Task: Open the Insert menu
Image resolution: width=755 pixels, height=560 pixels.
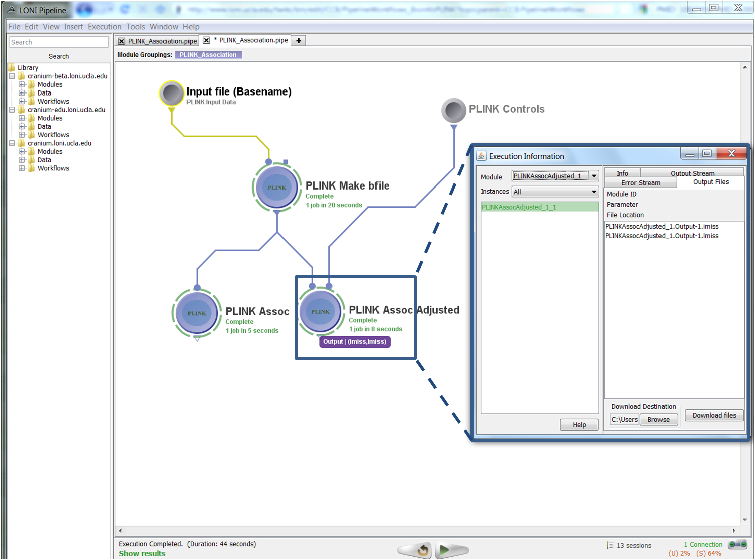Action: (x=73, y=27)
